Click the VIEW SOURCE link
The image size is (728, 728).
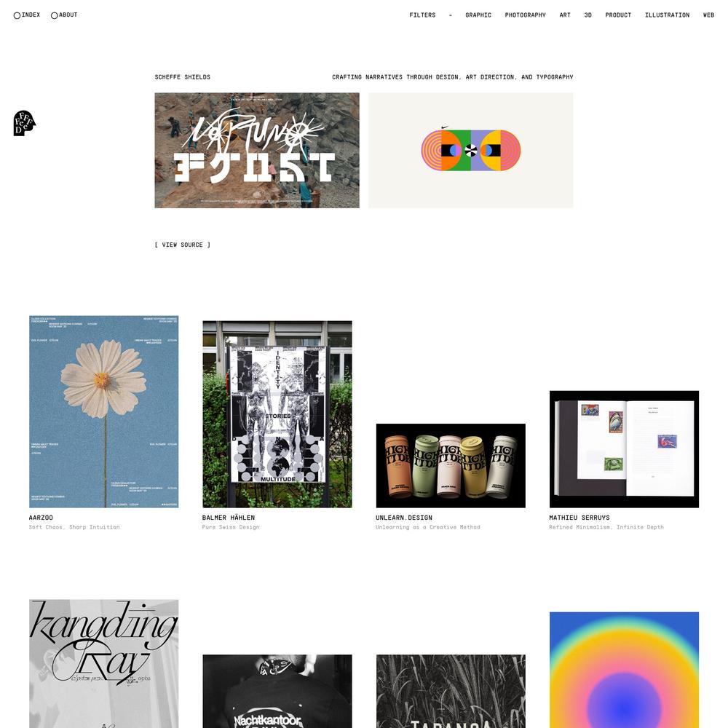point(183,245)
